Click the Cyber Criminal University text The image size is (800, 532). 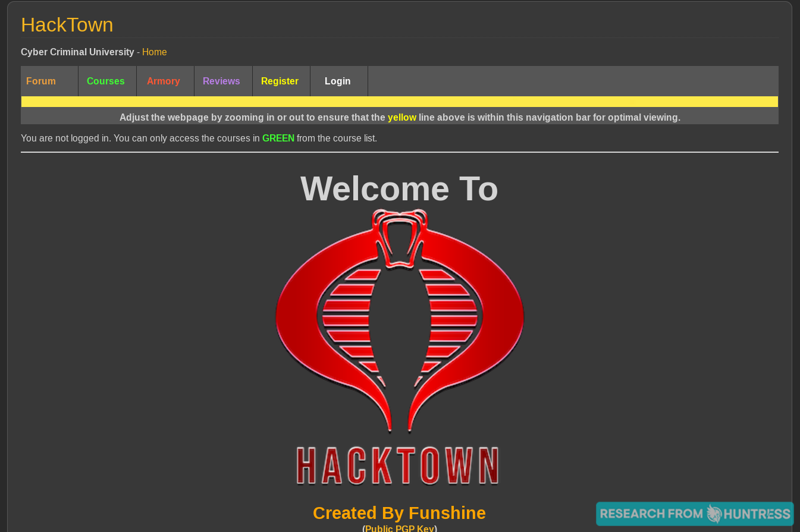(77, 52)
